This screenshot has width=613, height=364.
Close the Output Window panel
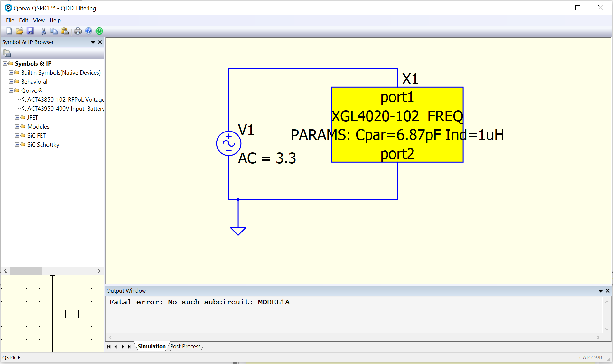point(608,291)
